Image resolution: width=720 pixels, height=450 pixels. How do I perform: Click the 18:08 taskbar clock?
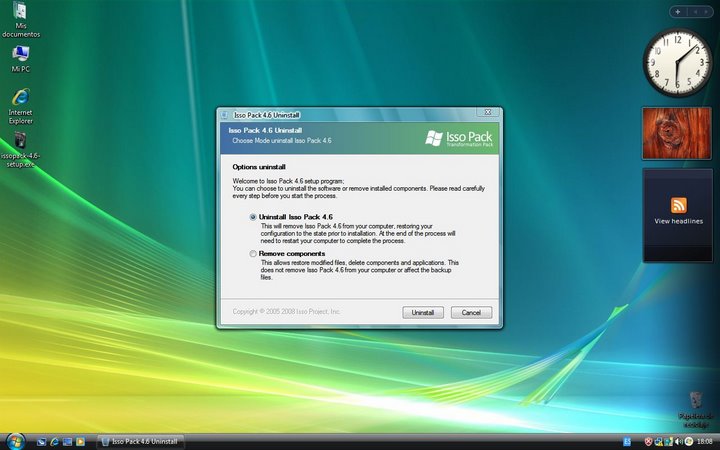705,442
